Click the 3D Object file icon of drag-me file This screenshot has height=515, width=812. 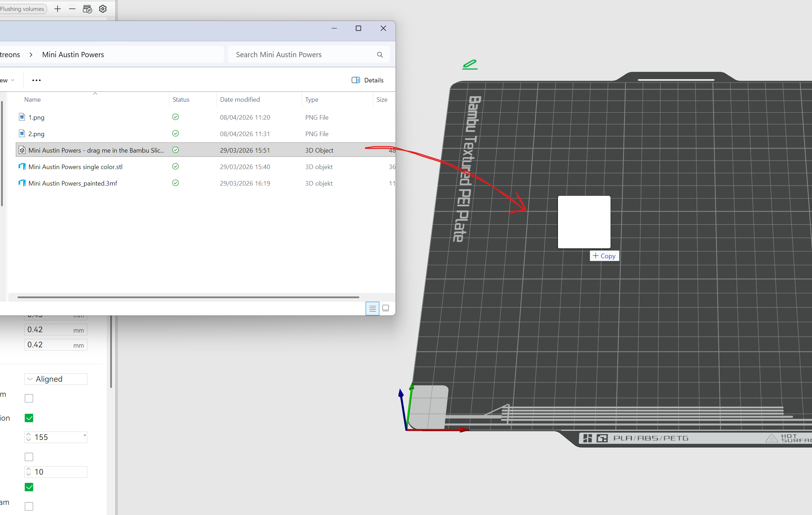(22, 150)
